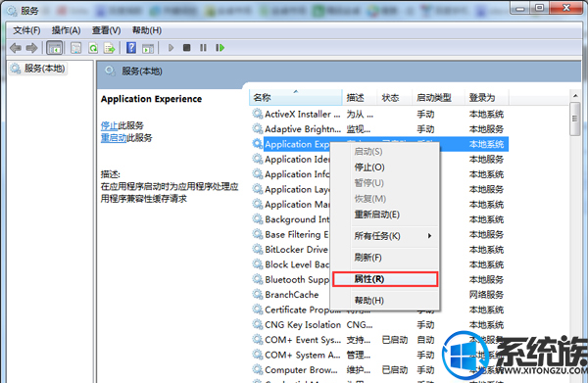The image size is (588, 383).
Task: Select the COM+ Event System service row
Action: pos(378,340)
